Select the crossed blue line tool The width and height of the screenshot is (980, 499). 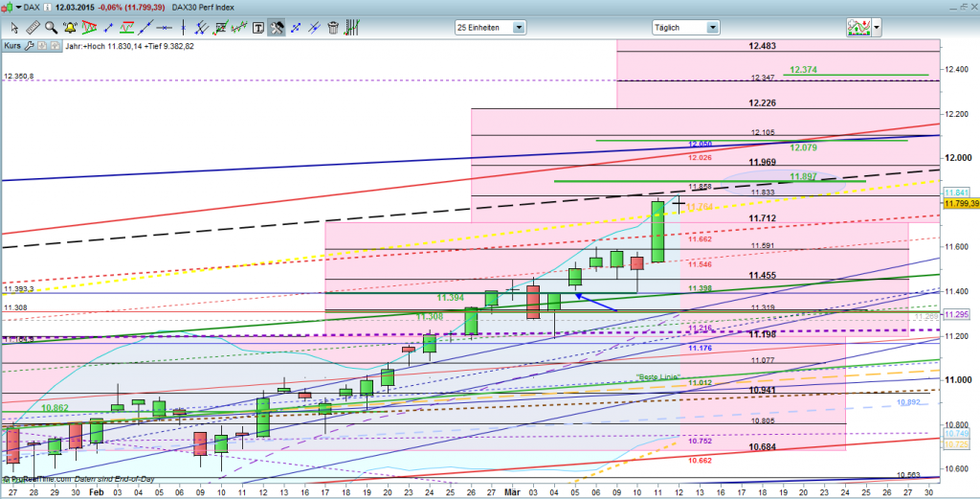[x=314, y=28]
